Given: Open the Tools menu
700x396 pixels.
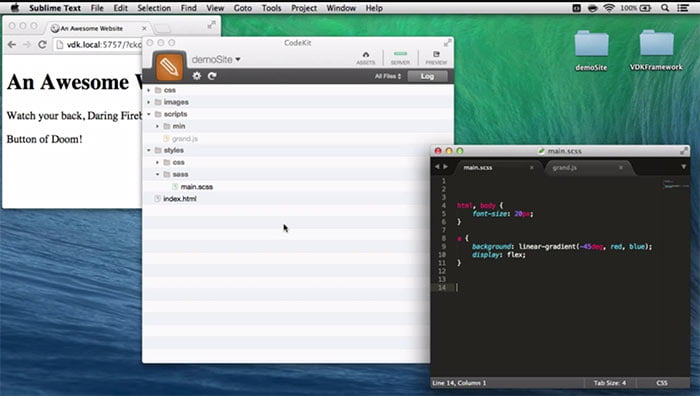Looking at the screenshot, I should (271, 8).
